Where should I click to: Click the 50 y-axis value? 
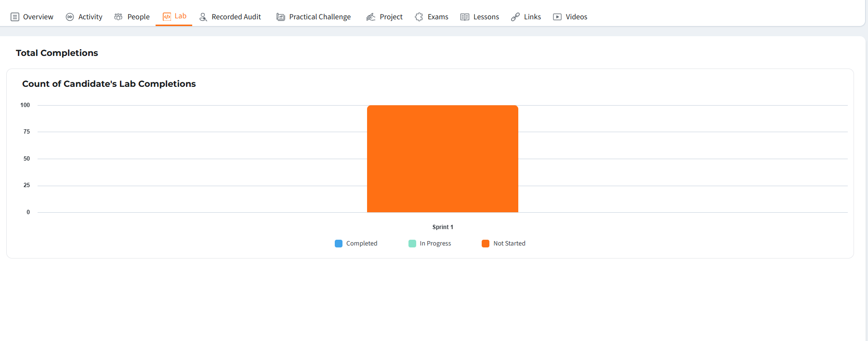pos(26,159)
